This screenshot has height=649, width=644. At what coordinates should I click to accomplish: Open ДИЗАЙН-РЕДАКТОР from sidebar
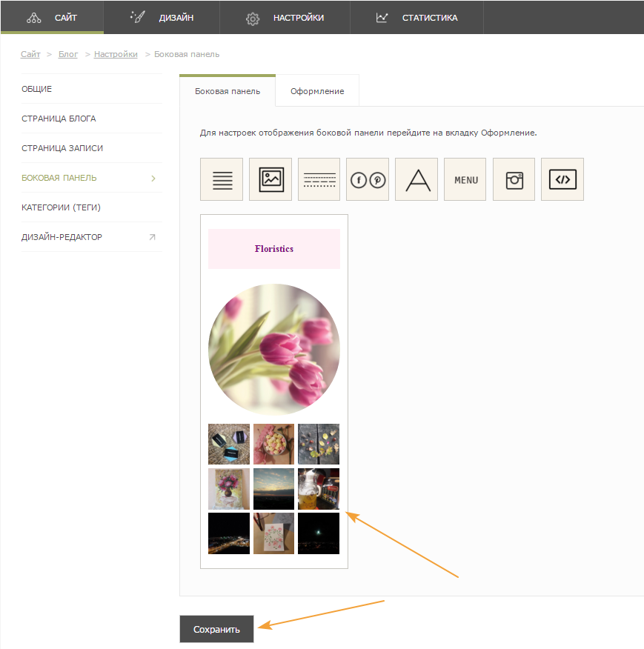click(92, 237)
